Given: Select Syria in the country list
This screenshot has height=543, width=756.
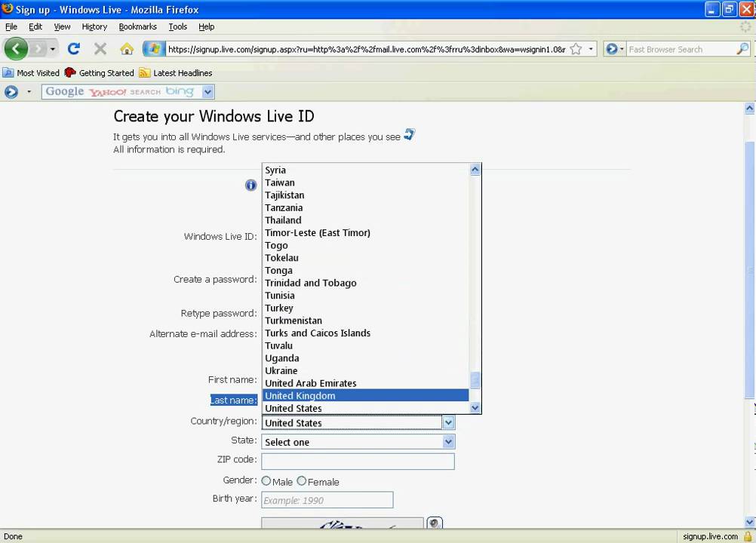Looking at the screenshot, I should 365,170.
